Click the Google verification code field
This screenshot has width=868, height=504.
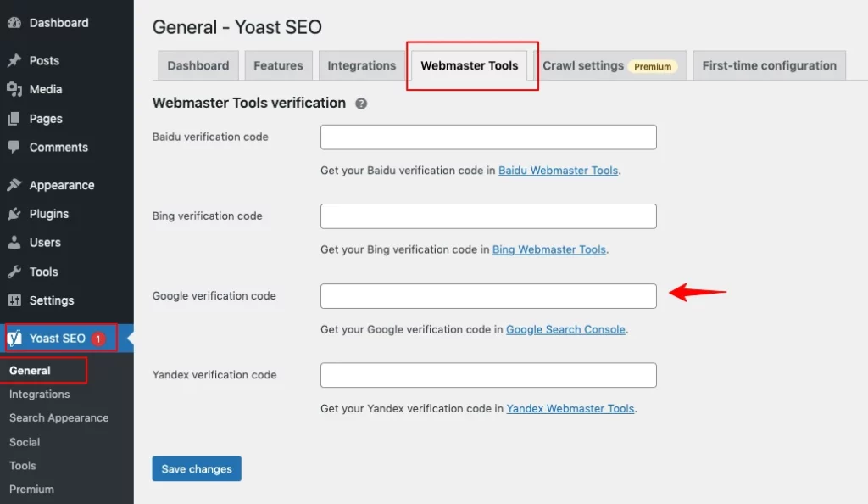tap(488, 295)
